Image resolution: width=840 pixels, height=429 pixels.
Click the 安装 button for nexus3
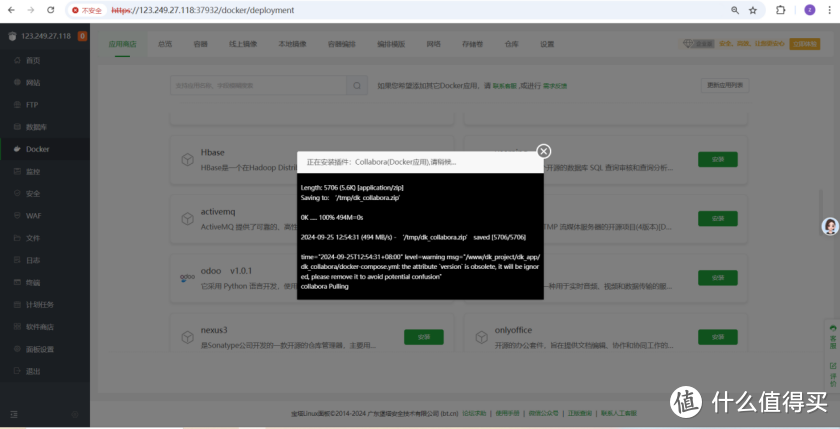click(x=424, y=337)
